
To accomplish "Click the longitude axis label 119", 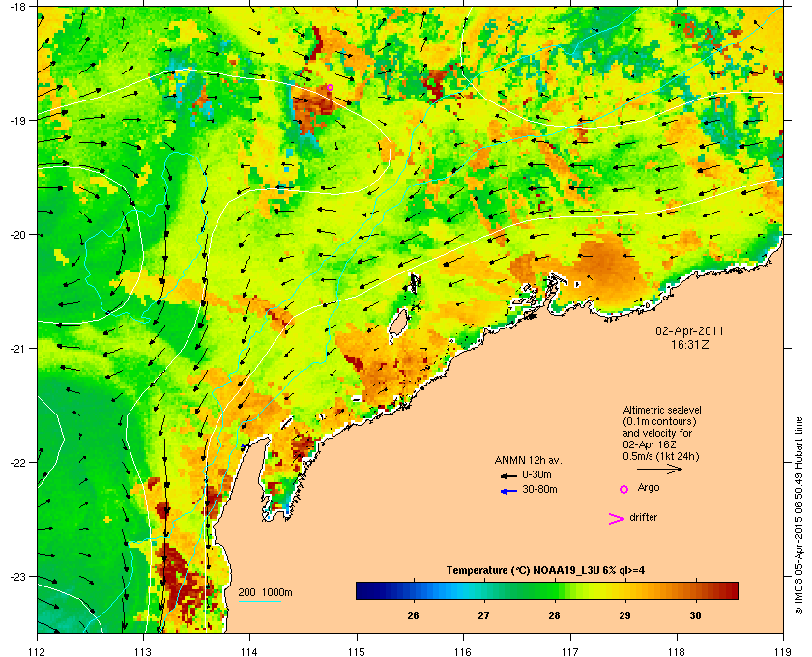I will pos(783,651).
